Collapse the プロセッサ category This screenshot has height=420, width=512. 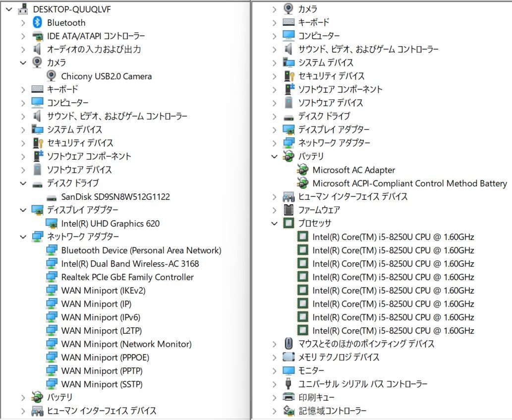275,224
